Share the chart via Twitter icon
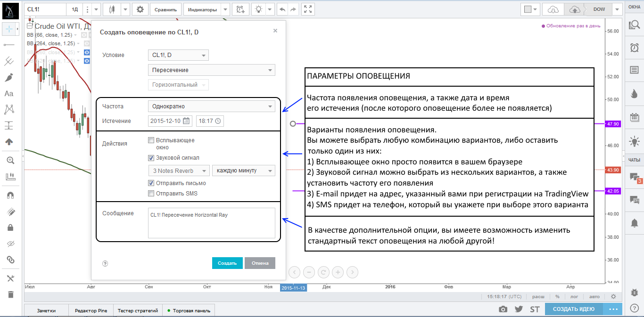Viewport: 644px width, 317px height. click(x=519, y=309)
